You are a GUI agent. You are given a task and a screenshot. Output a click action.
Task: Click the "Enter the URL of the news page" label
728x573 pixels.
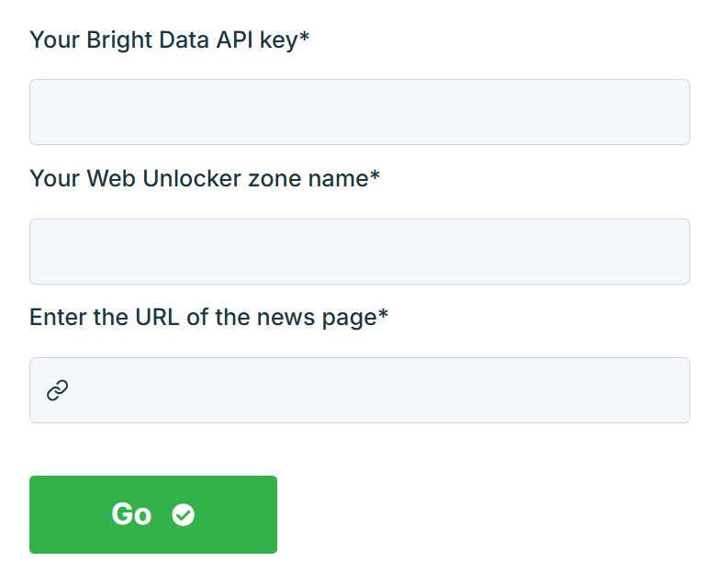202,317
